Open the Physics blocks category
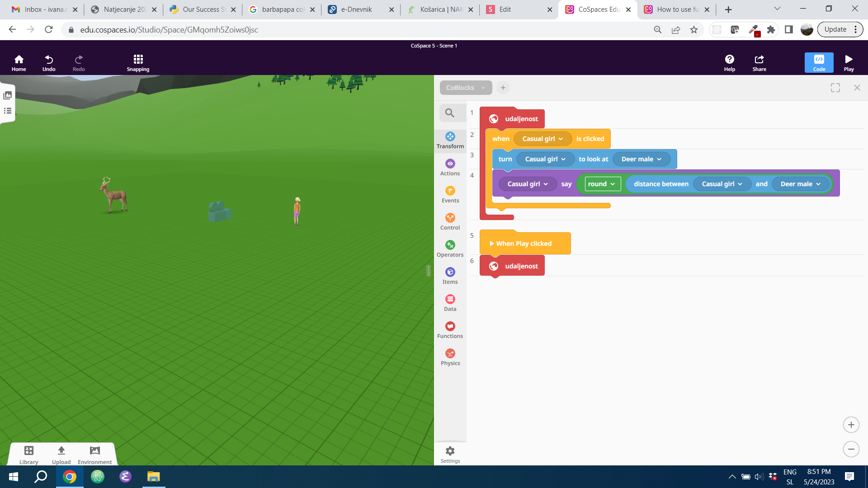Image resolution: width=868 pixels, height=488 pixels. coord(450,357)
